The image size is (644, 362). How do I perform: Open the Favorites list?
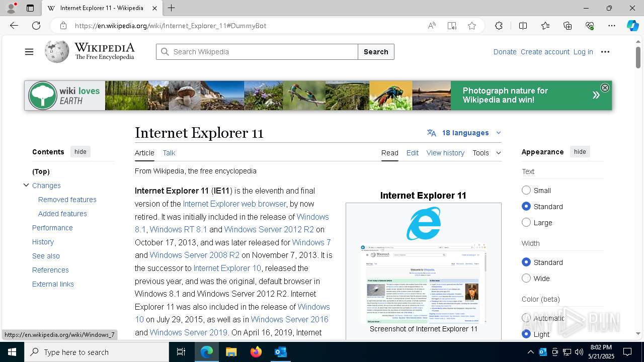click(x=545, y=26)
